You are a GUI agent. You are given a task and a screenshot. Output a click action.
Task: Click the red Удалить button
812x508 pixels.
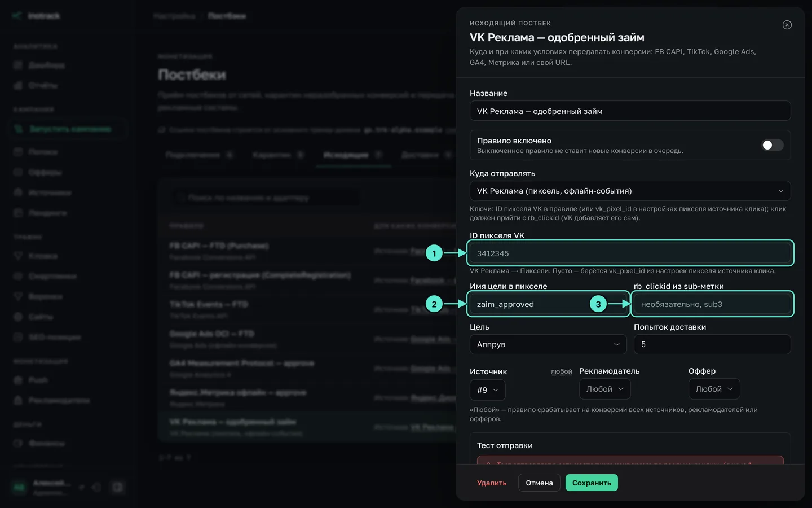coord(492,483)
